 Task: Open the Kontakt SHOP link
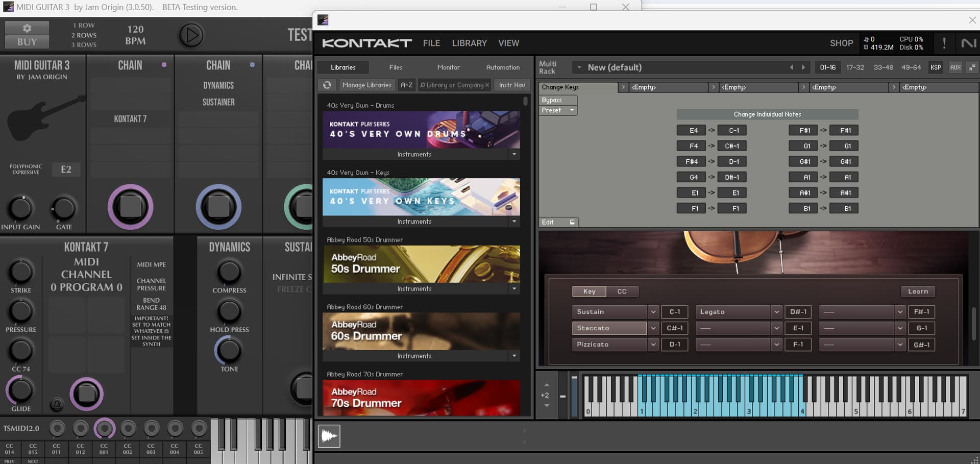[841, 43]
